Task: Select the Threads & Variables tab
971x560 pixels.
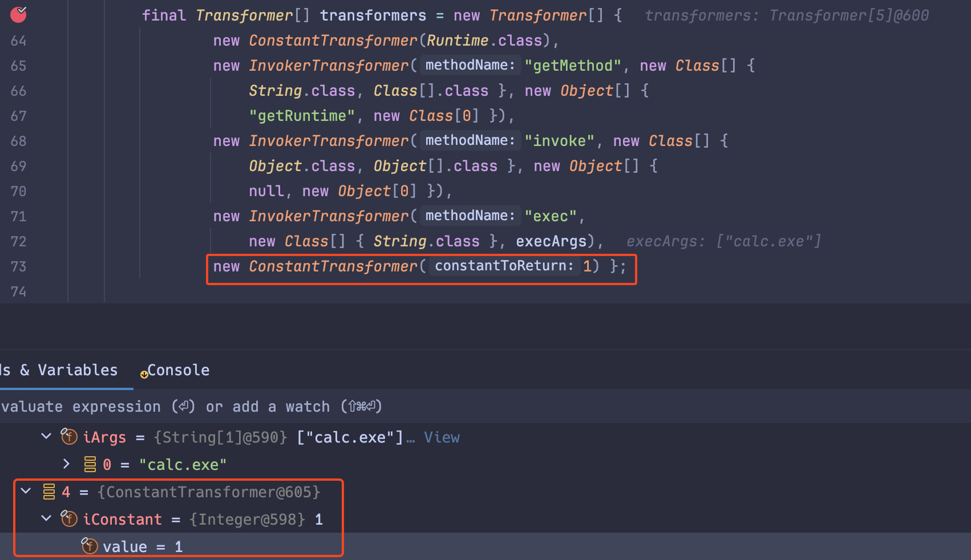Action: (59, 370)
